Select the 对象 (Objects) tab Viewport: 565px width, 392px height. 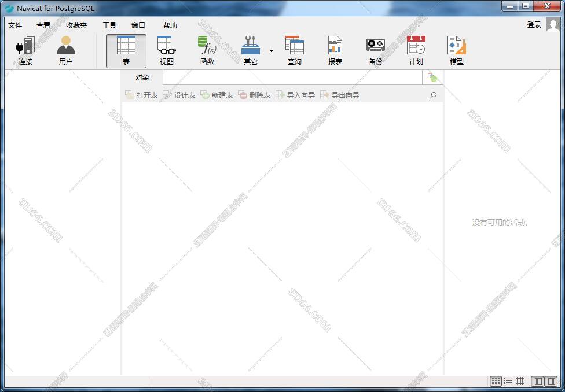point(142,77)
